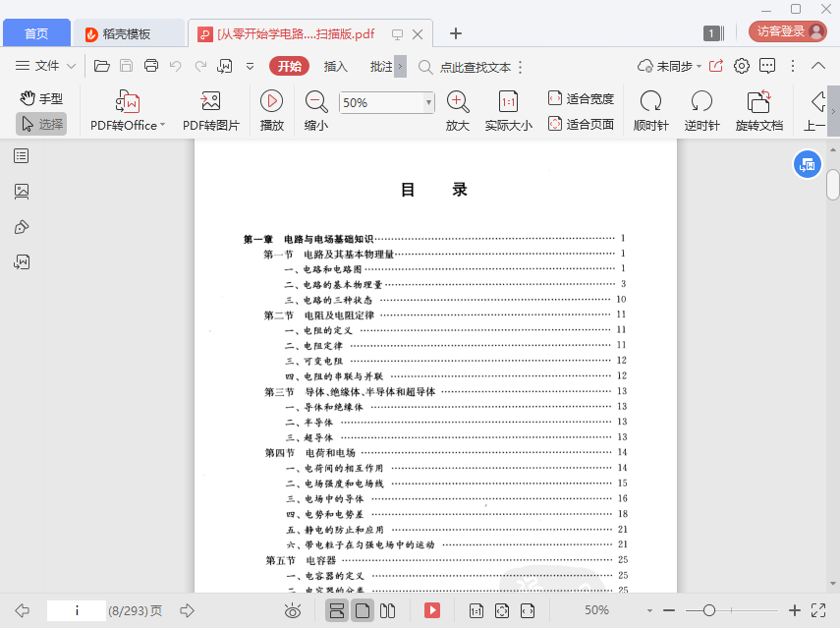This screenshot has width=840, height=628.
Task: Increase zoom with status bar plus button
Action: pos(795,610)
